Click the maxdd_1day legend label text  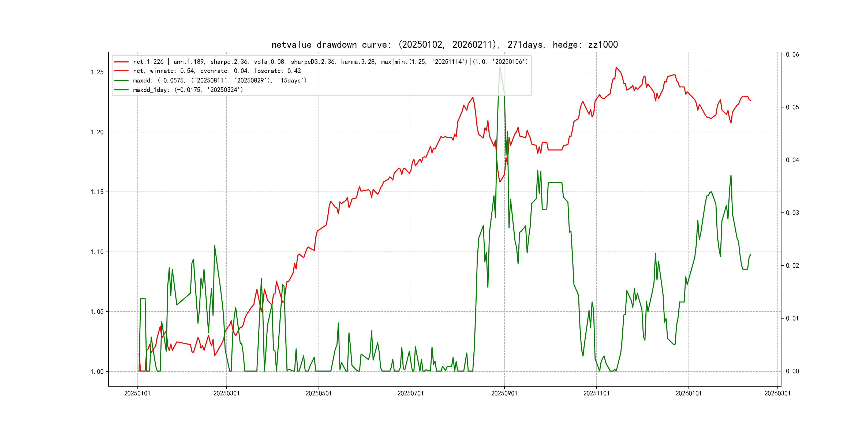pyautogui.click(x=188, y=90)
